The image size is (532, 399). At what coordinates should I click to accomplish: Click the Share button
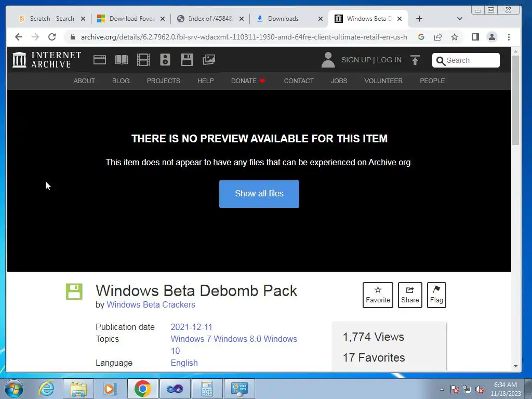pyautogui.click(x=410, y=295)
